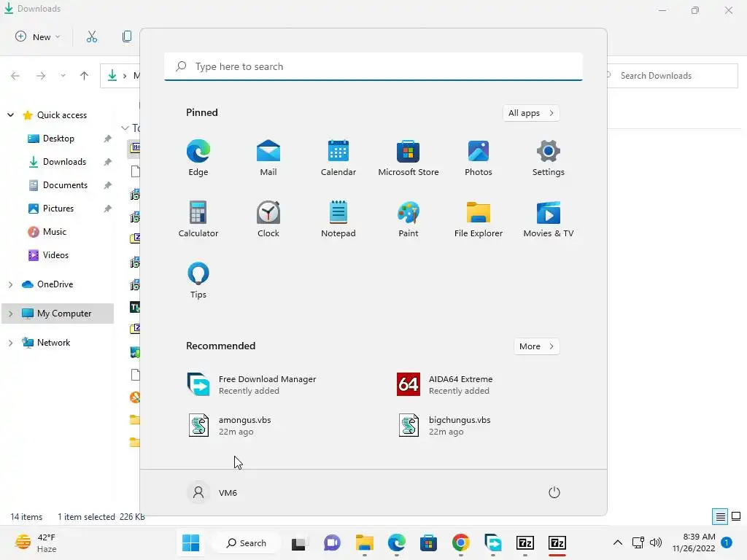The image size is (747, 560).
Task: Open the Tips app
Action: click(198, 281)
